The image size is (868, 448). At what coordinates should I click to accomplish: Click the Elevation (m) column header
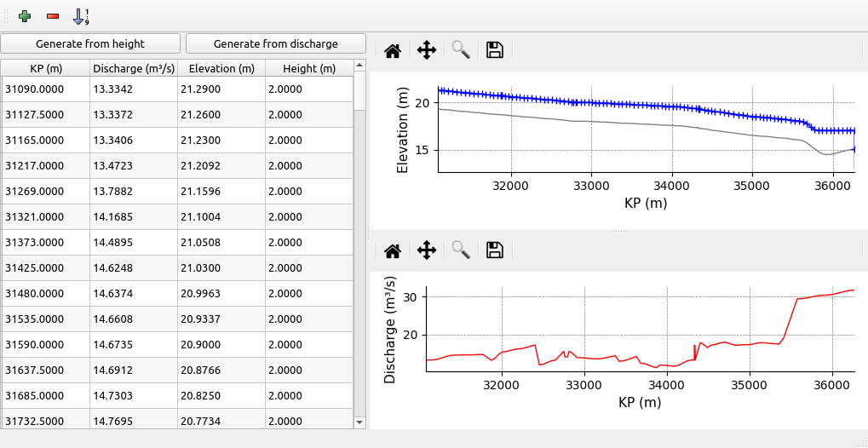(221, 68)
